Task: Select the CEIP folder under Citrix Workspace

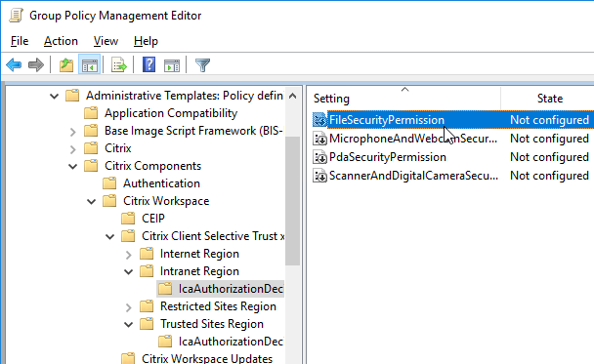Action: point(153,219)
